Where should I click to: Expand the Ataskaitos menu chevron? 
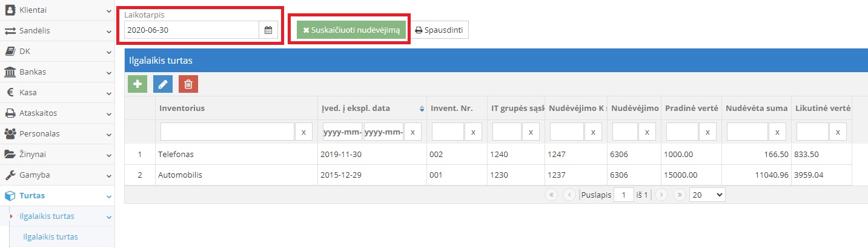108,113
